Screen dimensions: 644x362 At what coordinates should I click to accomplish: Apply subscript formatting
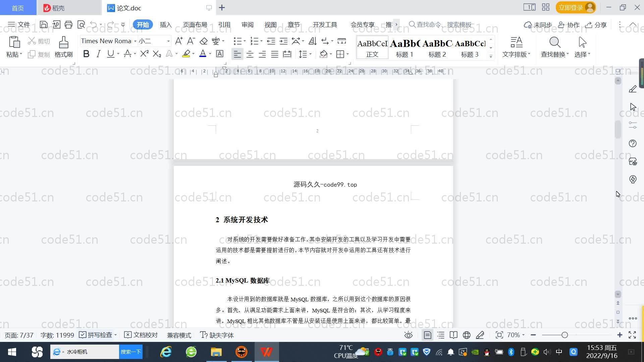(x=157, y=54)
